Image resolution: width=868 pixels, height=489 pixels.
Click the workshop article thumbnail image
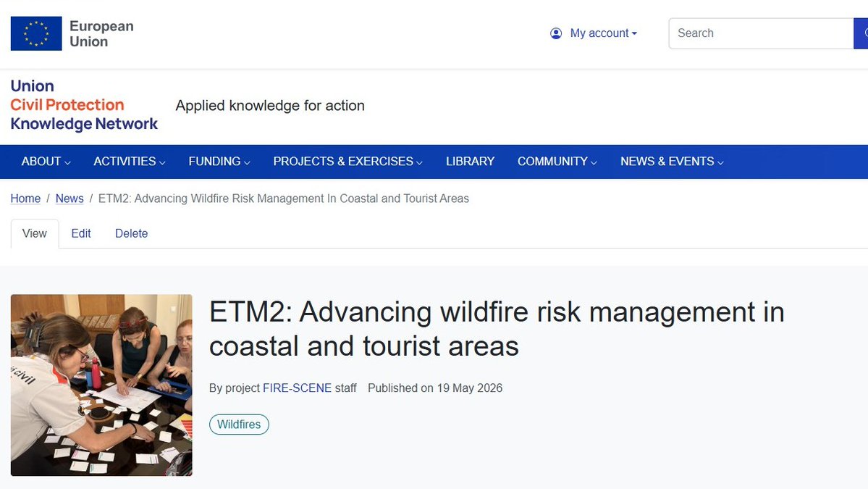pyautogui.click(x=101, y=385)
